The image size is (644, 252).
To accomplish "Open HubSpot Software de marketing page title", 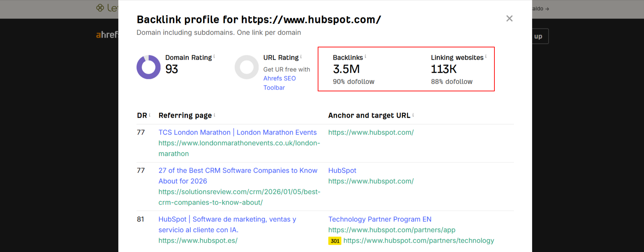I will pos(227,225).
